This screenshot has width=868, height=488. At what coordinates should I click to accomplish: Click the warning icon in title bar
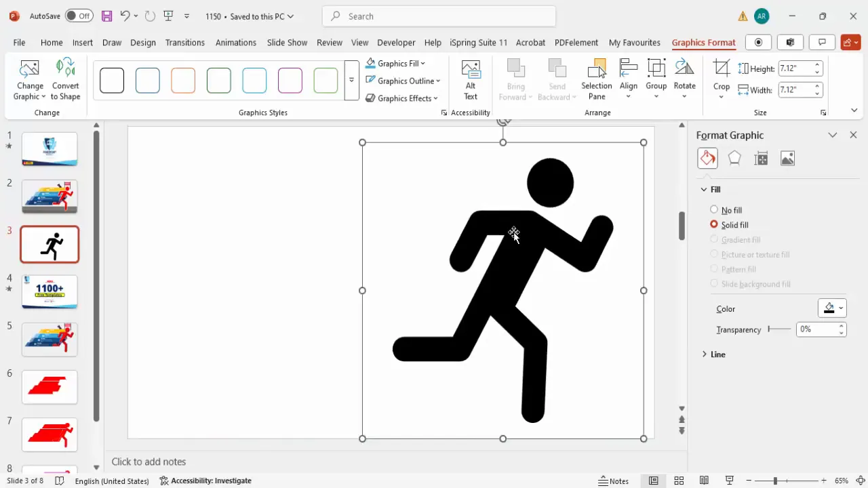pyautogui.click(x=743, y=16)
